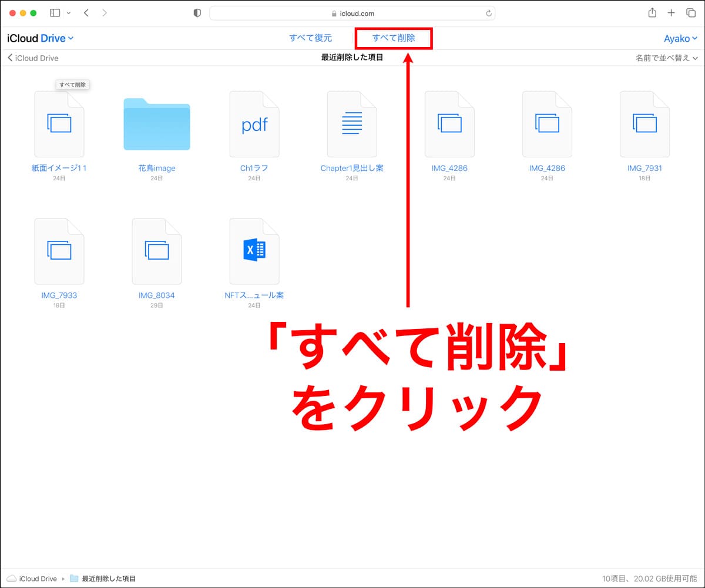Viewport: 705px width, 588px height.
Task: Go forward with the Safari forward arrow
Action: tap(105, 13)
